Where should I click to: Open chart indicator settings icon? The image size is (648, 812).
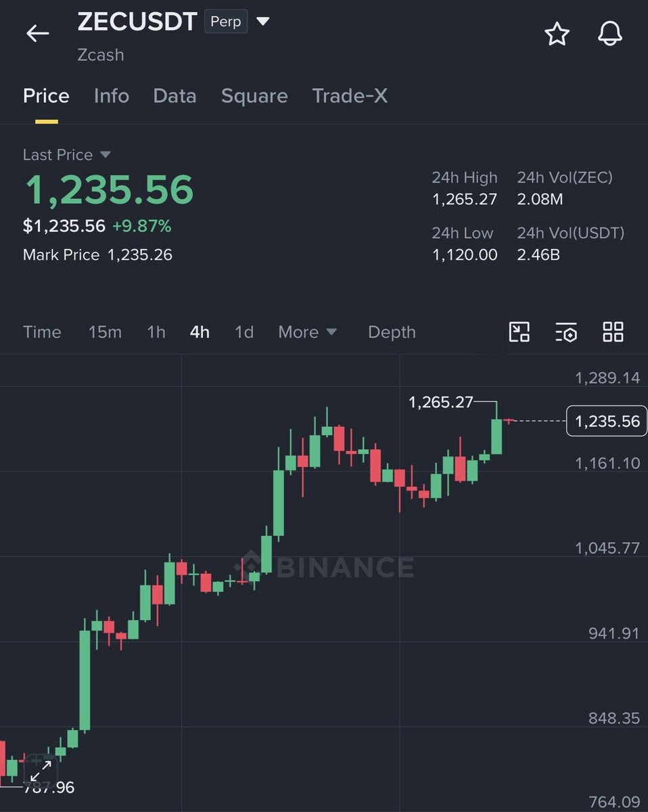point(565,332)
